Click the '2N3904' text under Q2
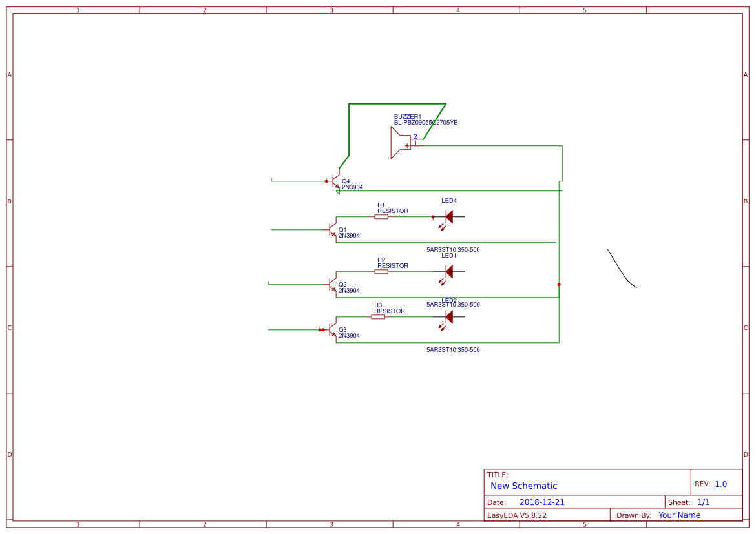 coord(349,291)
